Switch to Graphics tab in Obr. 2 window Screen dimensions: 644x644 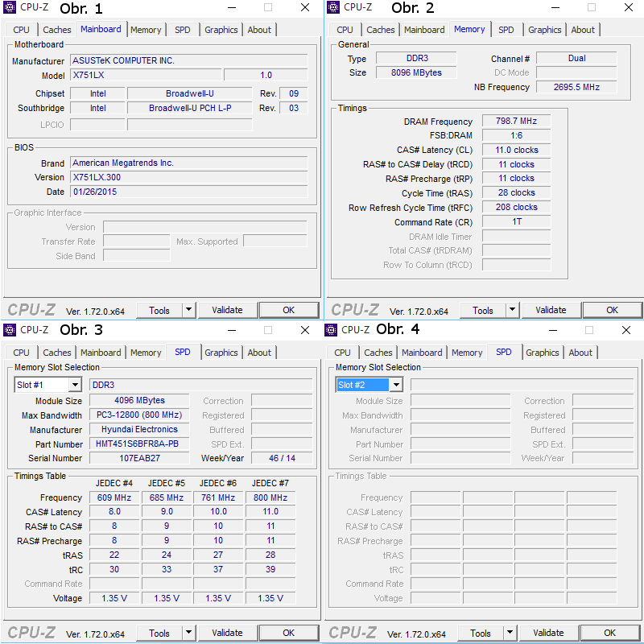pos(545,30)
